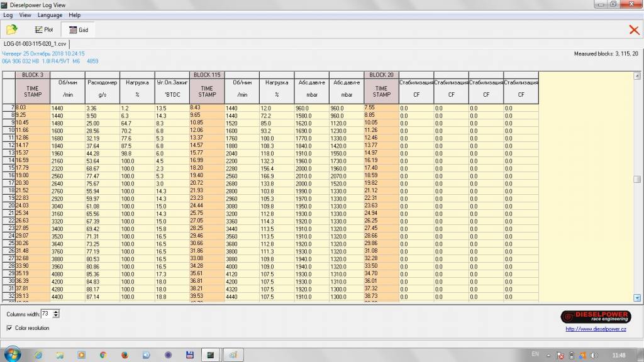644x362 pixels.
Task: Click the Dieselpower race engineering logo
Action: pos(595,316)
